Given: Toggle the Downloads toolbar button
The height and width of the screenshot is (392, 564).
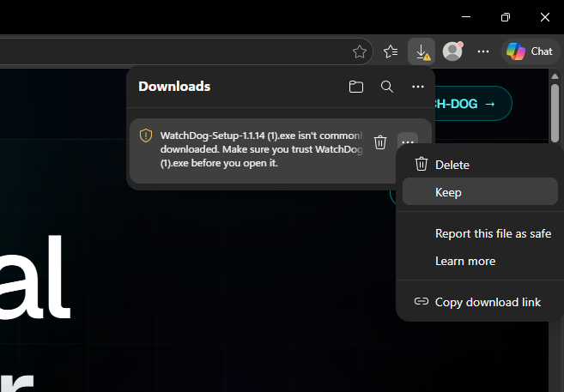Looking at the screenshot, I should 421,51.
